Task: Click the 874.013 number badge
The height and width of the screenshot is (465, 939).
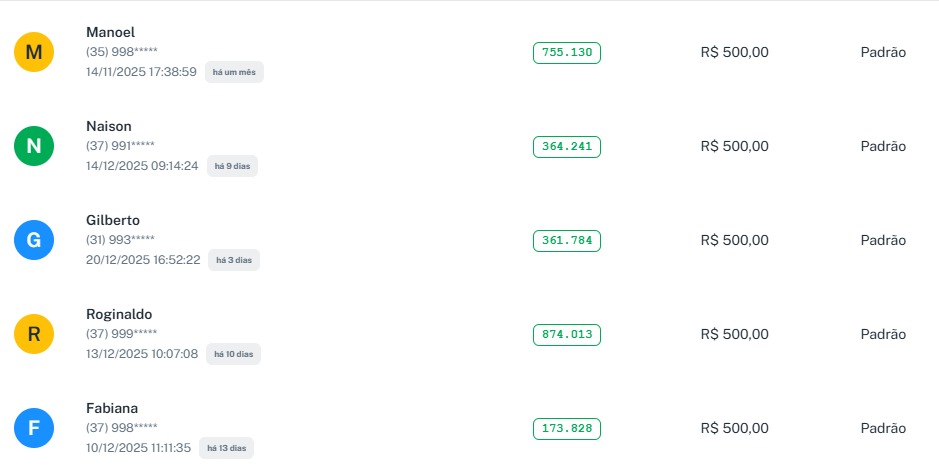Action: pyautogui.click(x=567, y=335)
